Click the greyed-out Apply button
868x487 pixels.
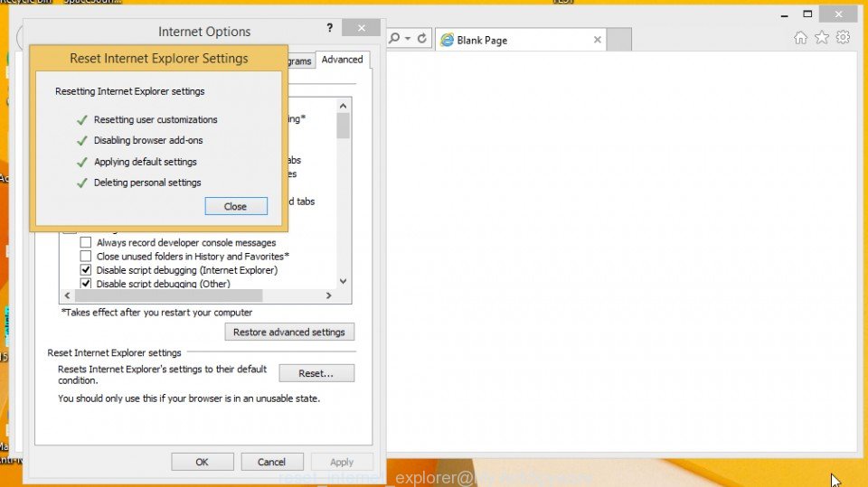[x=342, y=462]
